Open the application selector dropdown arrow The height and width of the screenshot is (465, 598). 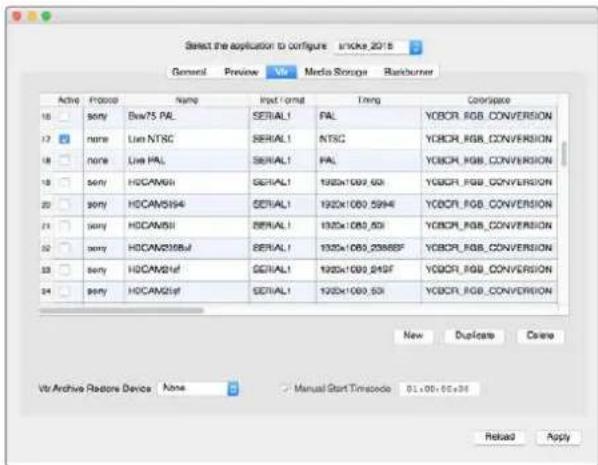point(416,47)
